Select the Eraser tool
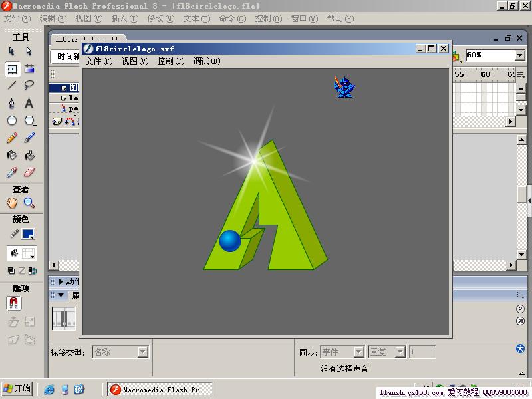This screenshot has width=532, height=399. click(29, 172)
